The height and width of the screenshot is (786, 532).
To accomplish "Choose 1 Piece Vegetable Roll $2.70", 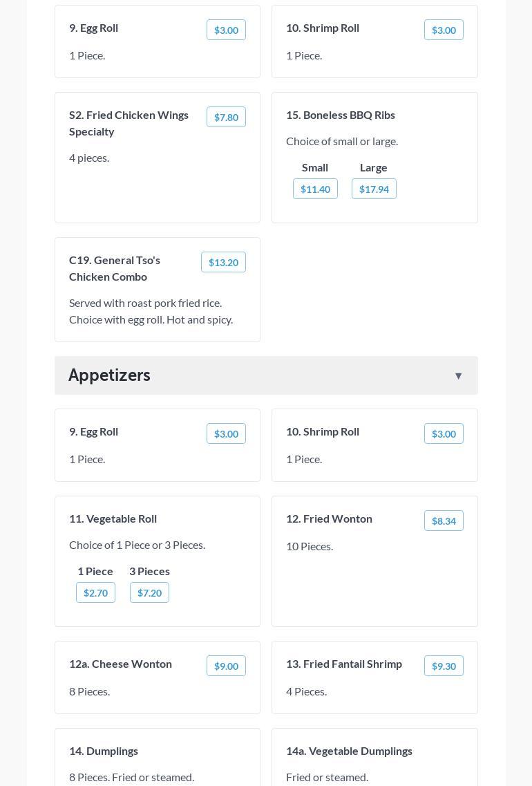I will (95, 592).
